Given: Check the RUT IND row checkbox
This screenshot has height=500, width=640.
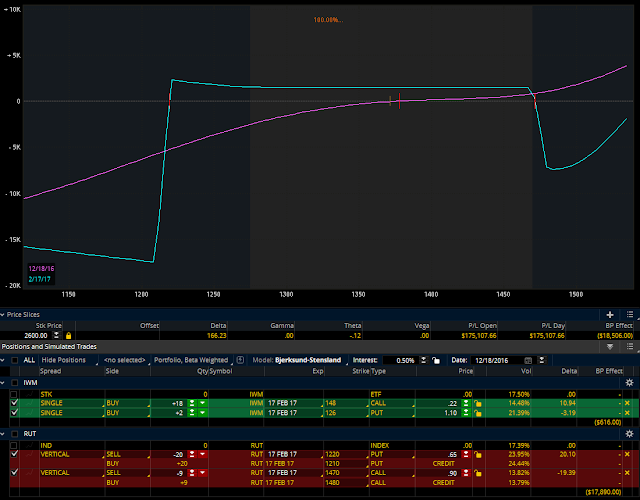Looking at the screenshot, I should 14,446.
